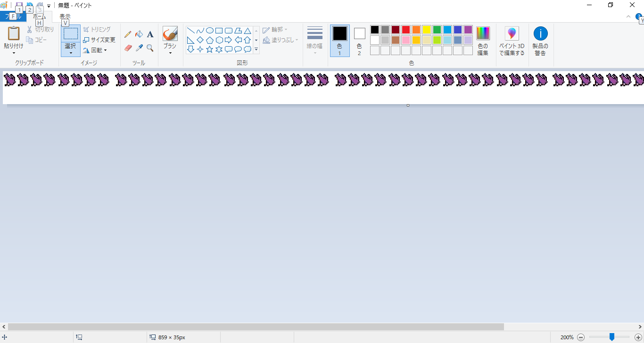Select the Eraser tool
Viewport: 644px width, 343px height.
pos(128,48)
